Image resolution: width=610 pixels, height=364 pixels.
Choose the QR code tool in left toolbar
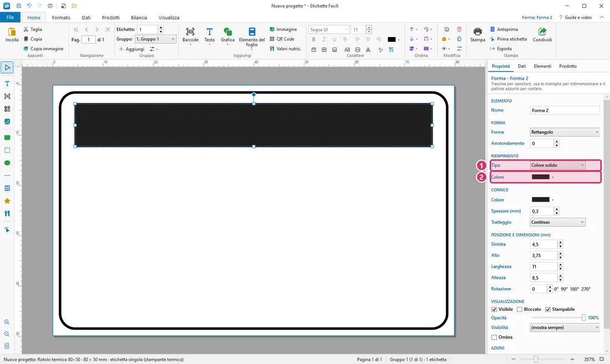(7, 109)
